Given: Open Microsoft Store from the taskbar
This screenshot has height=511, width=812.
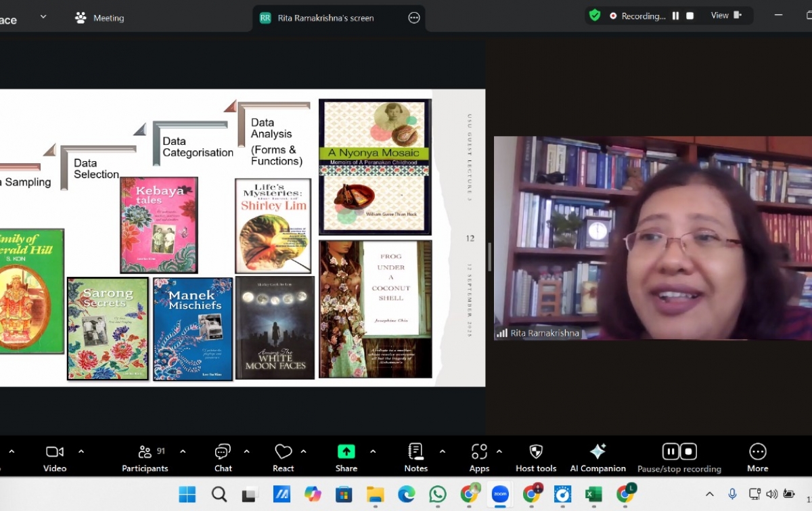Looking at the screenshot, I should 344,494.
